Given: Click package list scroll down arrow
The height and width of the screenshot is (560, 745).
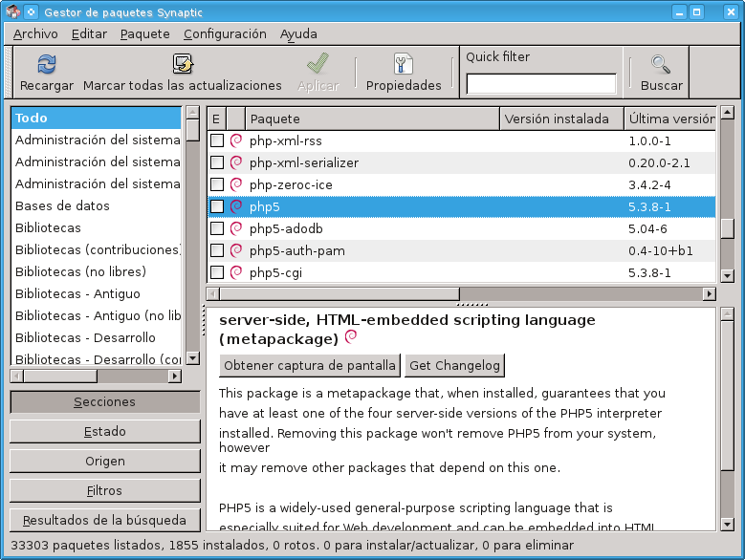Looking at the screenshot, I should tap(728, 275).
